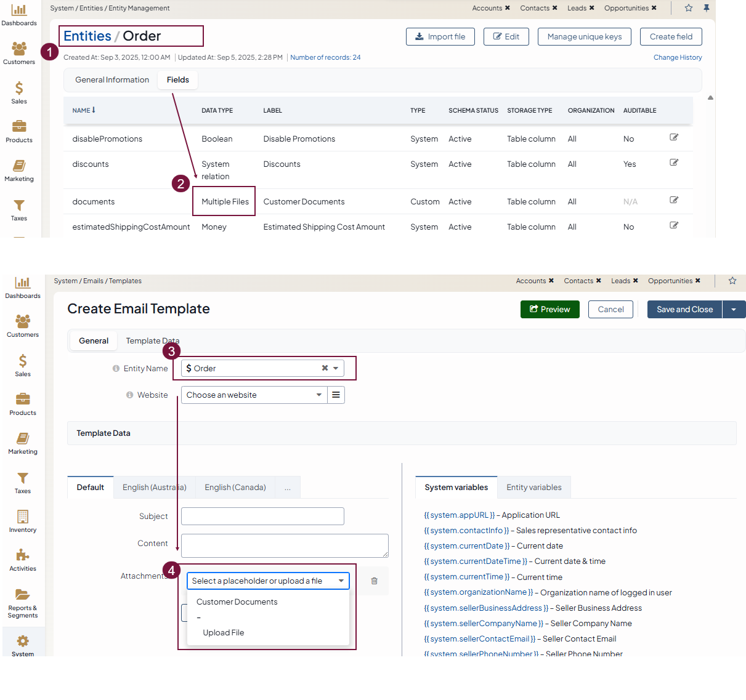Select the English (Canada) localization tab

[x=235, y=487]
